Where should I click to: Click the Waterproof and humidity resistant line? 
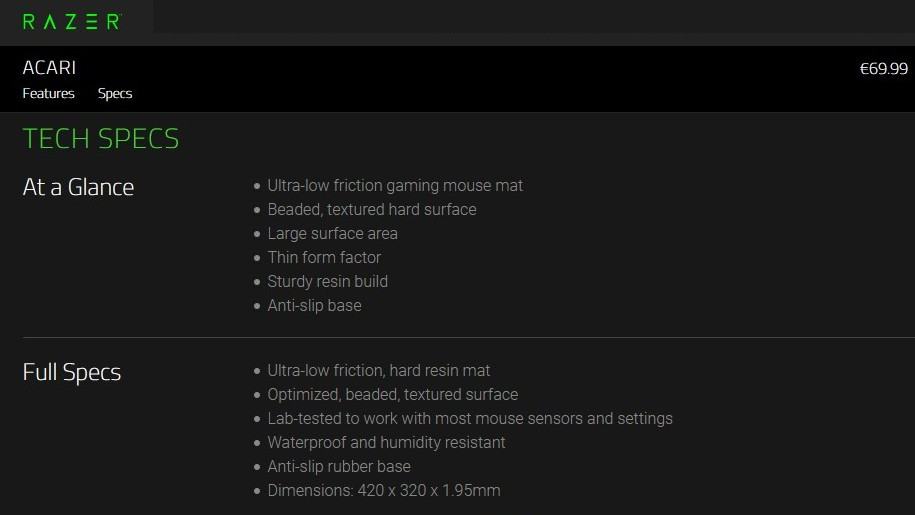386,443
